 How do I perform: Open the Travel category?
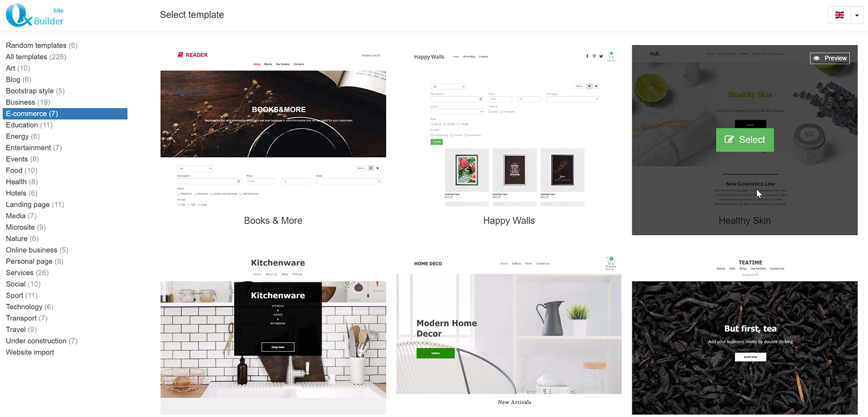[x=21, y=330]
